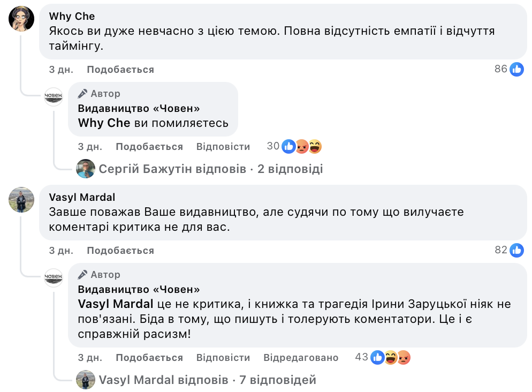Click Сергій Бажутін's small avatar
Viewport: 532px width, 392px height.
(x=86, y=169)
